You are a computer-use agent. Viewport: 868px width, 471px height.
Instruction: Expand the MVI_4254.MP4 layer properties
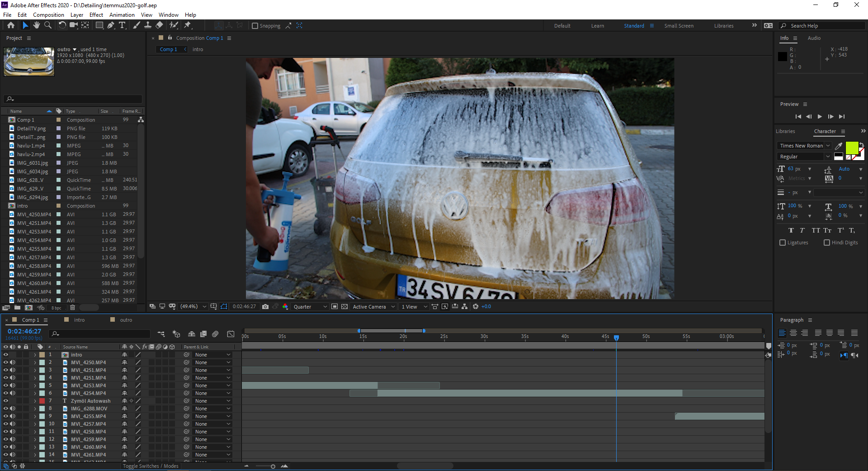pyautogui.click(x=35, y=393)
